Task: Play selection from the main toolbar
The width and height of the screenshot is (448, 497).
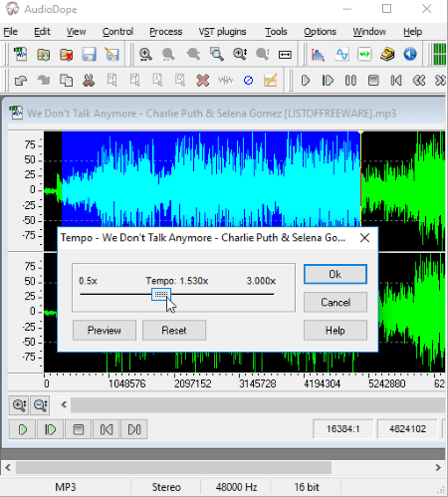Action: pos(328,81)
